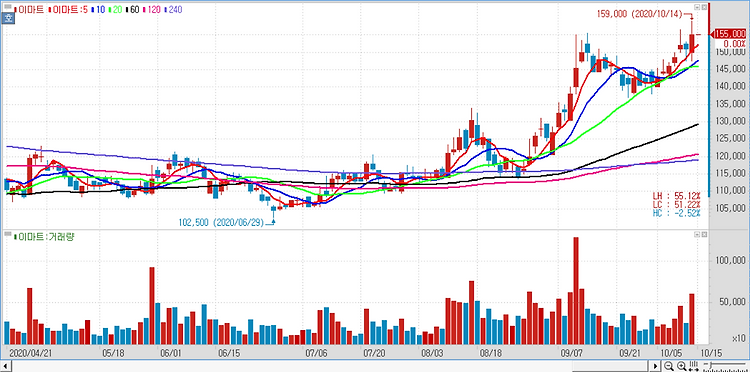Click the 06/01 date axis label
This screenshot has width=750, height=372.
coord(171,353)
